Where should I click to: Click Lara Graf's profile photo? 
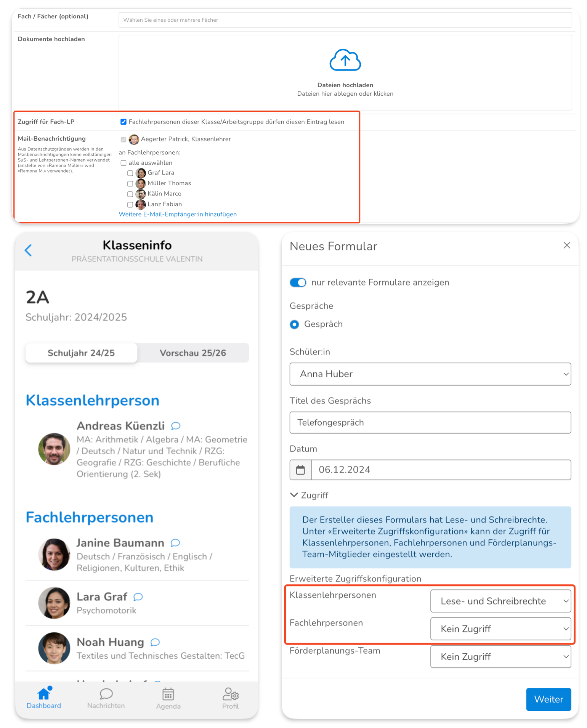54,603
